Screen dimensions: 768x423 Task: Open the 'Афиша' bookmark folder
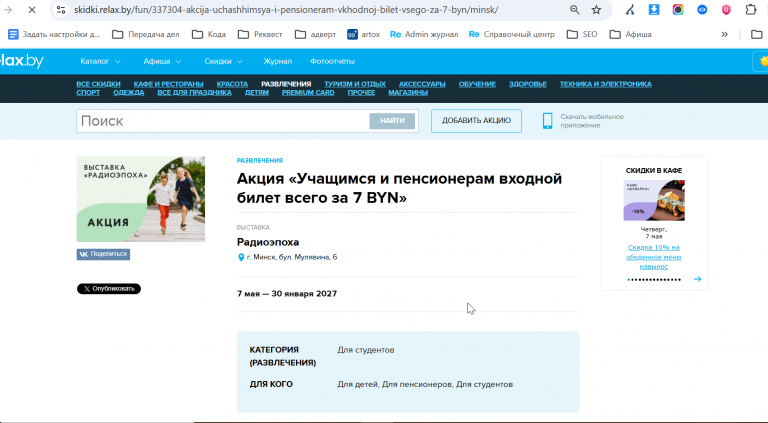(631, 34)
